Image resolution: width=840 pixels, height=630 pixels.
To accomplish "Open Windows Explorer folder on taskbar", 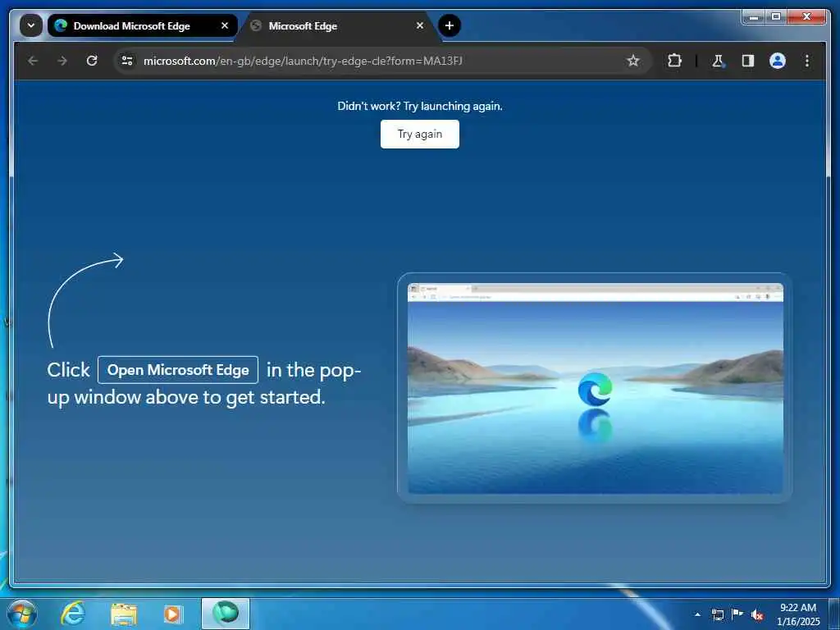I will (124, 614).
